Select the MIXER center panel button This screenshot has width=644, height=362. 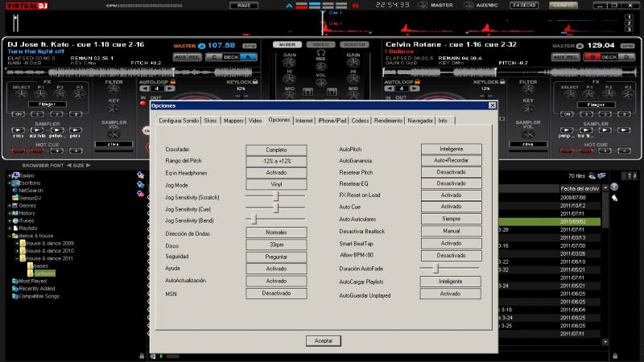pos(287,44)
